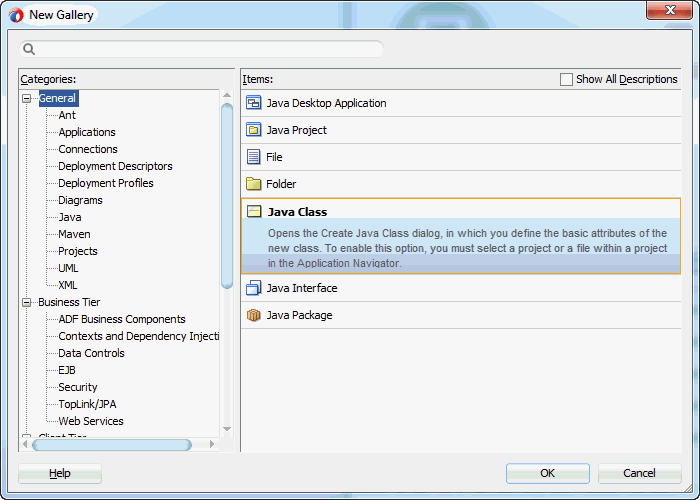Click the categories horizontal scrollbar thumb
Viewport: 700px width, 500px height.
[112, 445]
